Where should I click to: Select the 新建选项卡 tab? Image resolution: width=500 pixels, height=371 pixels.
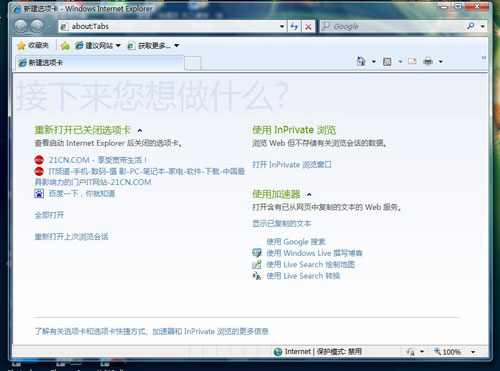(100, 63)
